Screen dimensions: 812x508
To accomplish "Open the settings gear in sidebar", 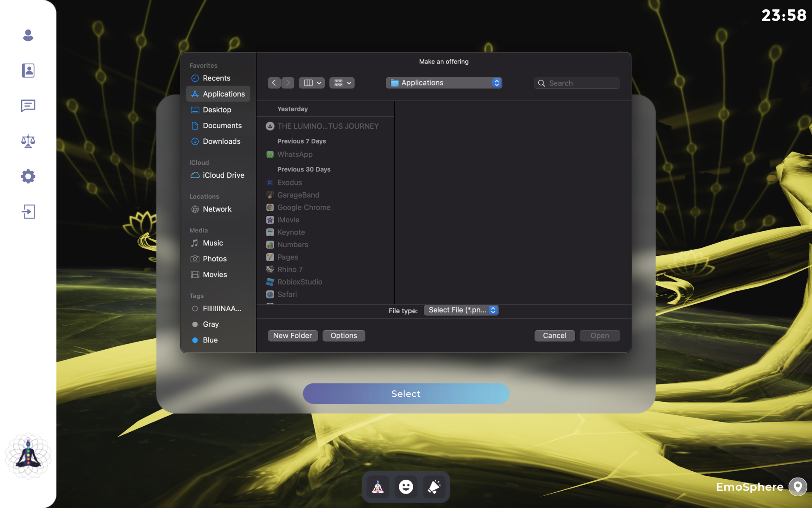I will (28, 176).
